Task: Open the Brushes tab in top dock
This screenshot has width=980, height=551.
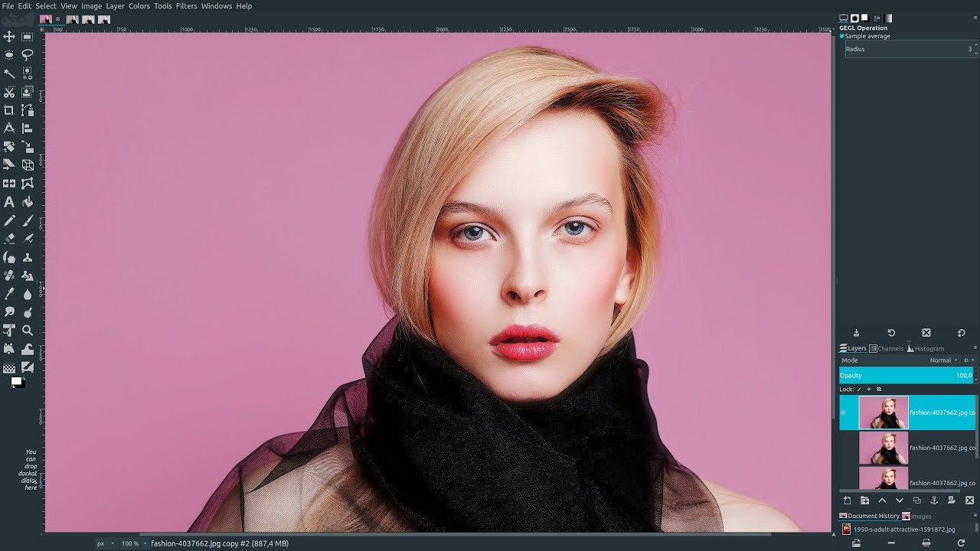Action: pyautogui.click(x=854, y=18)
